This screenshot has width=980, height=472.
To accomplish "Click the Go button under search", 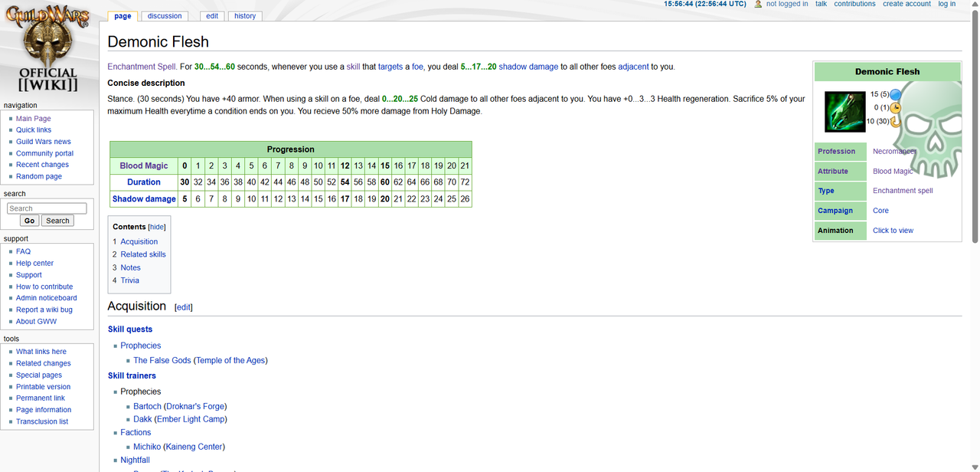I will click(x=29, y=221).
